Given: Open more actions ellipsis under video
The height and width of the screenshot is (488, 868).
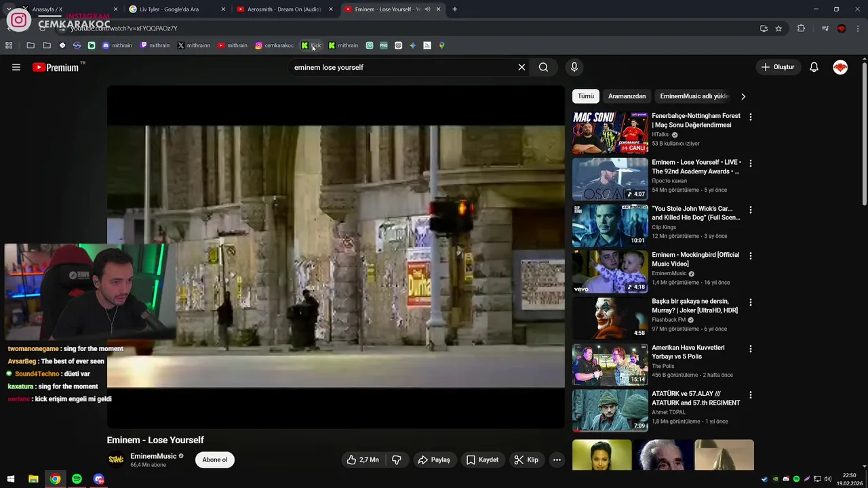Looking at the screenshot, I should (x=557, y=460).
